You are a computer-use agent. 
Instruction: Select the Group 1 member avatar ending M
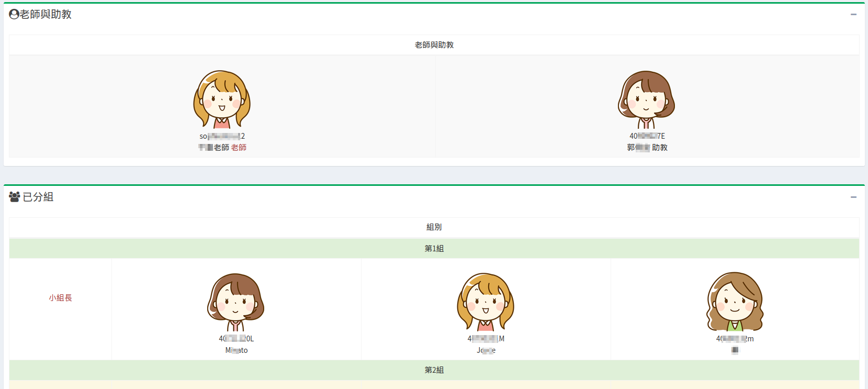coord(486,302)
